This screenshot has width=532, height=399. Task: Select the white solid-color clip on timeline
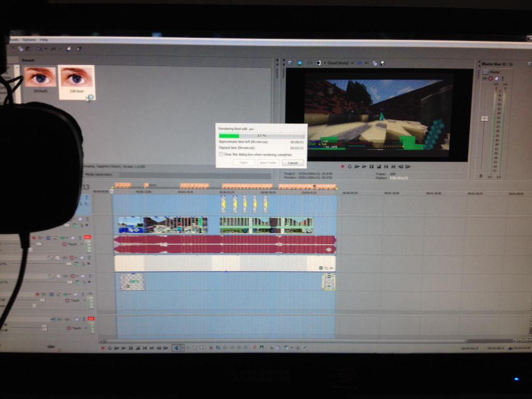225,263
